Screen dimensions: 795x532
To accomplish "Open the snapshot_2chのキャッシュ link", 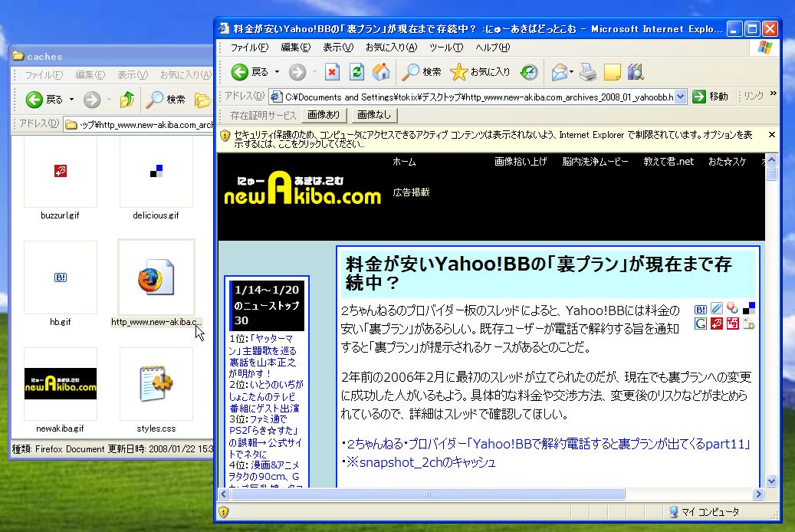I will point(420,462).
